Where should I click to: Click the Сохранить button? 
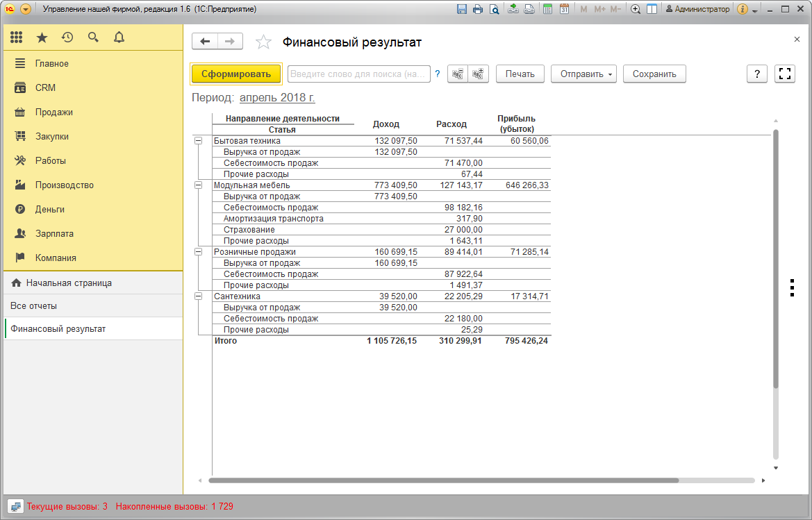click(x=654, y=74)
